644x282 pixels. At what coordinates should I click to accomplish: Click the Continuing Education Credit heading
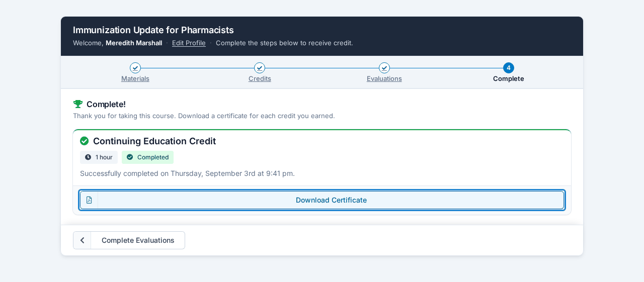[154, 141]
